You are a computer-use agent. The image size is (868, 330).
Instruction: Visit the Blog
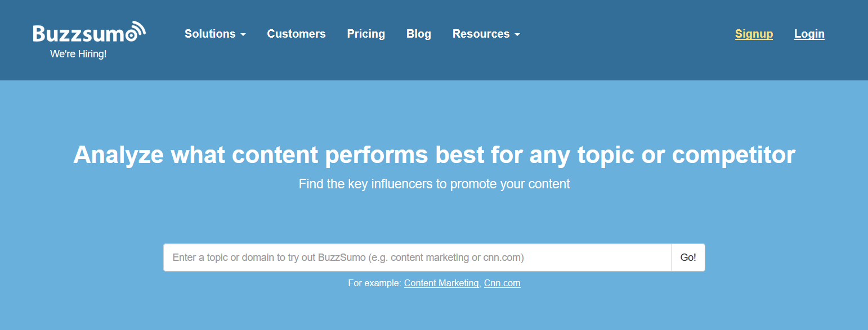coord(419,34)
